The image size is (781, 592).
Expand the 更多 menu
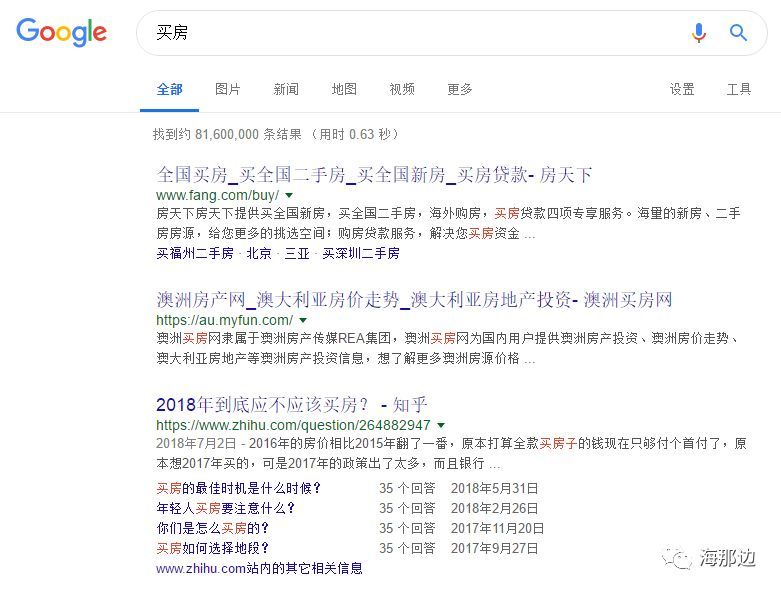[459, 89]
